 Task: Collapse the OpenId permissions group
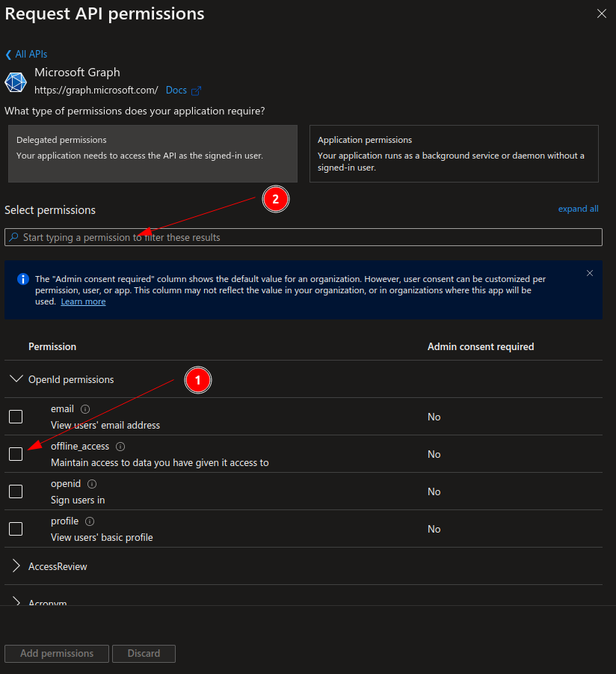tap(16, 379)
